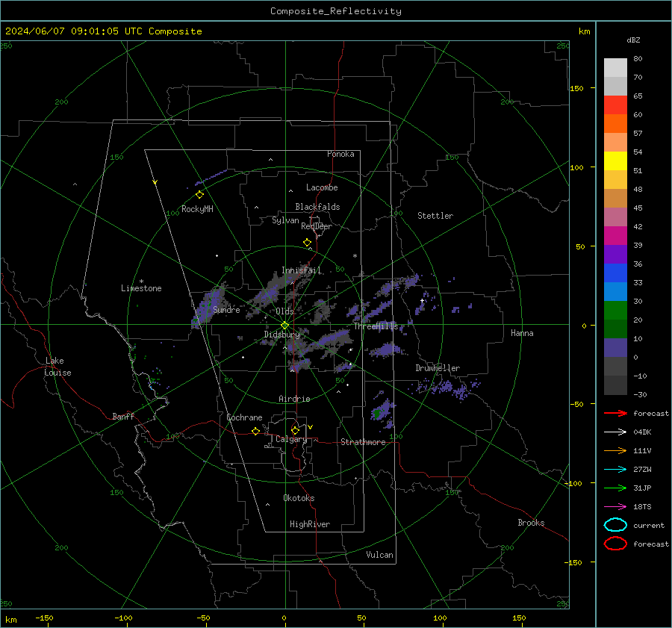Pick the green 31JP arrow legend icon

(615, 488)
